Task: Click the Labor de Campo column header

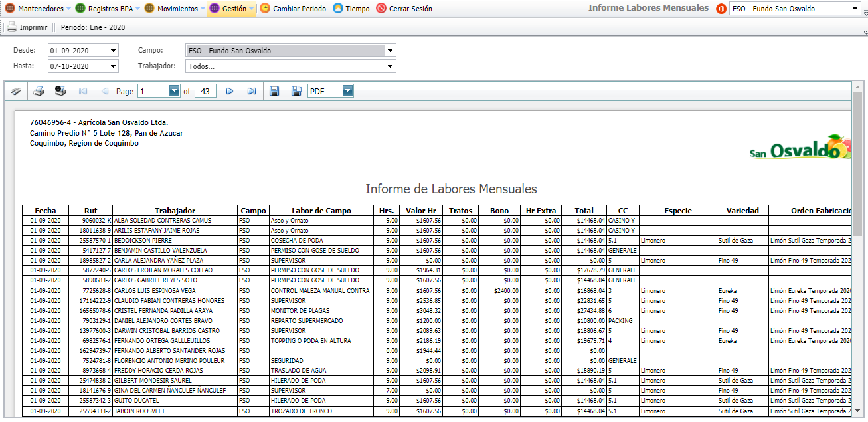Action: pyautogui.click(x=321, y=211)
